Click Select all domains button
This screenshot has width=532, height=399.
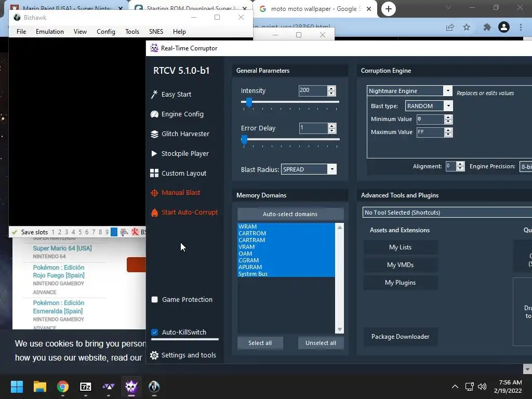260,343
